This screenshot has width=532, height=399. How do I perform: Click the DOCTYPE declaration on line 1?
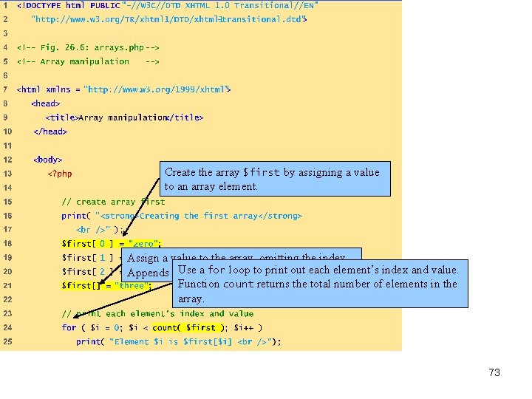click(167, 6)
